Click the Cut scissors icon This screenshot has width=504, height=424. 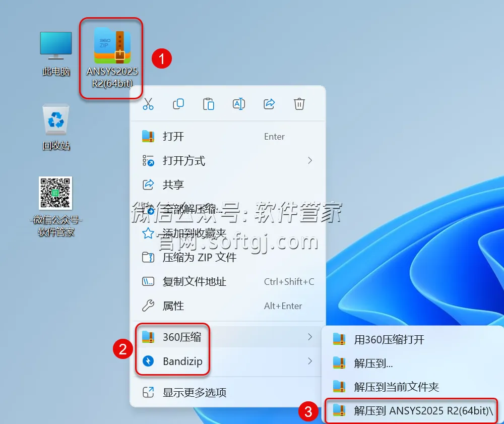point(148,104)
